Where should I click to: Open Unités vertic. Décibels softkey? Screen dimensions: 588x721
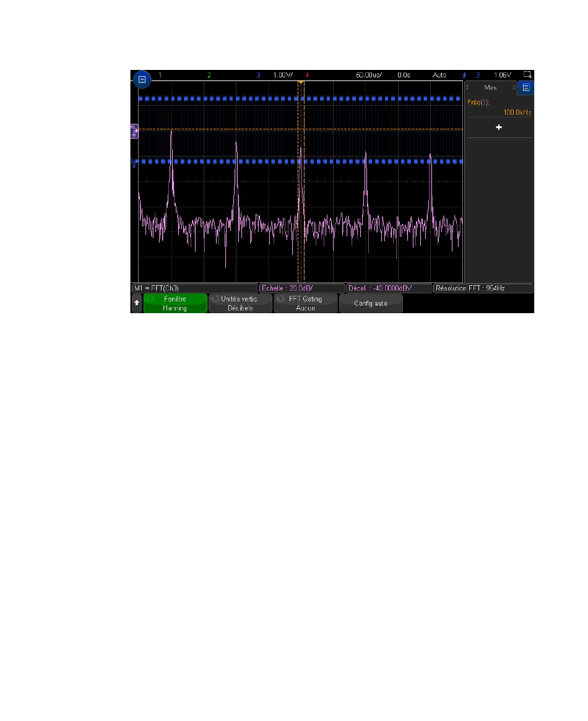coord(240,303)
